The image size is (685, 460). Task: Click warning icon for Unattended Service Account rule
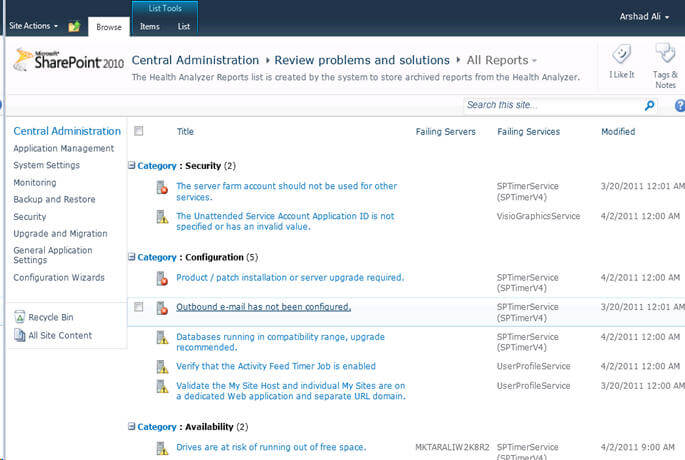(x=162, y=217)
